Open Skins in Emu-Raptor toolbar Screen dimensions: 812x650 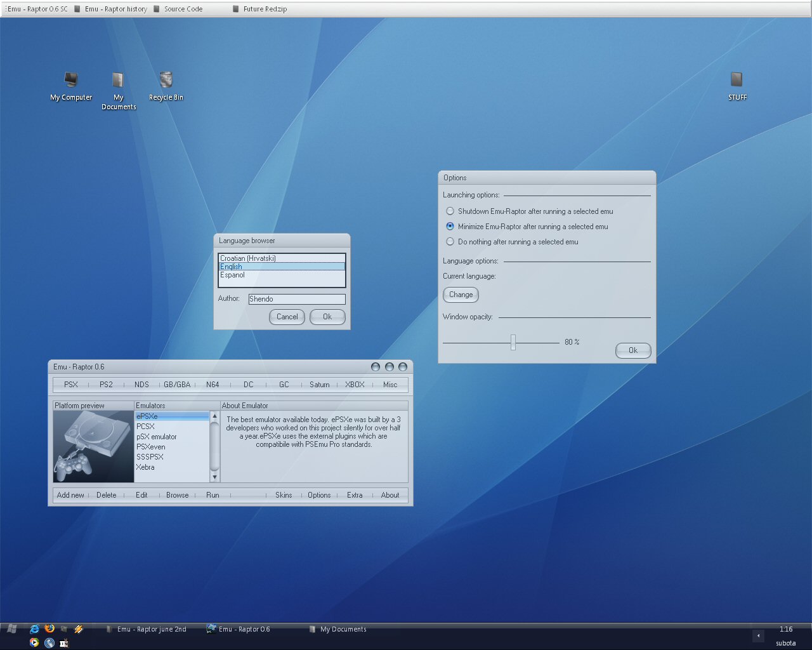coord(284,495)
